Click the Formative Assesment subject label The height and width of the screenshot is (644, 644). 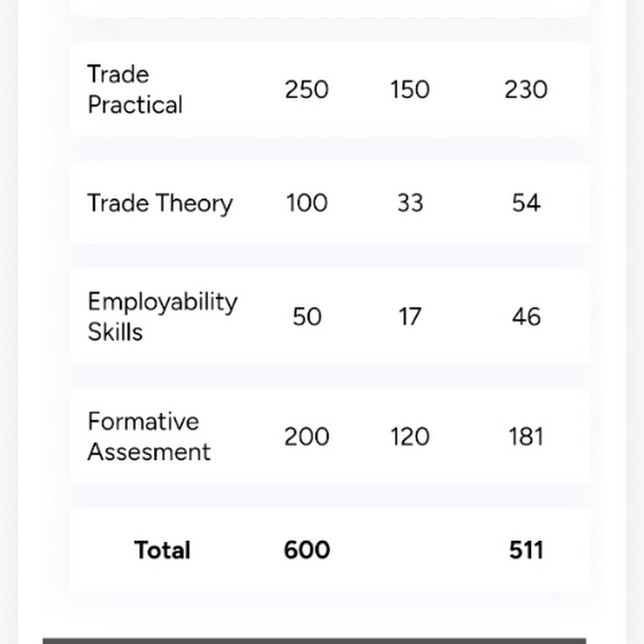149,436
